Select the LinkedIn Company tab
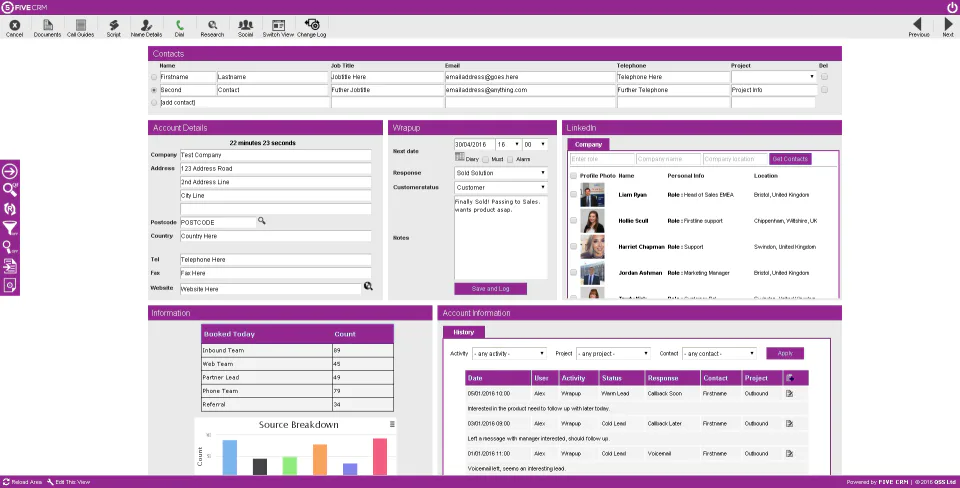This screenshot has width=960, height=488. pyautogui.click(x=588, y=145)
